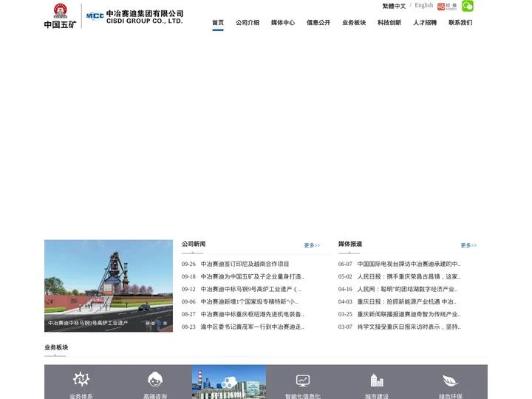
Task: Click 更多>> beside 公司新闻
Action: tap(312, 245)
